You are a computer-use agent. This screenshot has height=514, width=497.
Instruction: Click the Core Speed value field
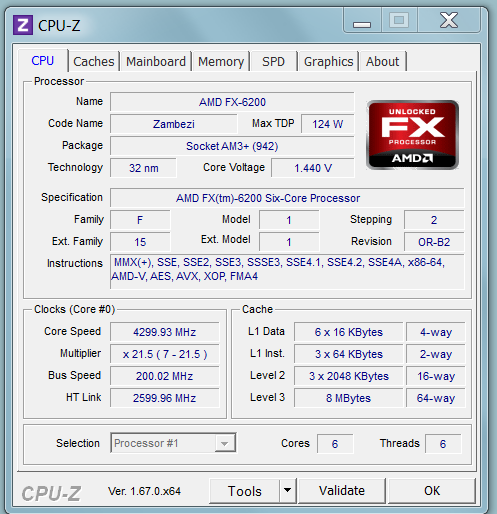tap(165, 332)
